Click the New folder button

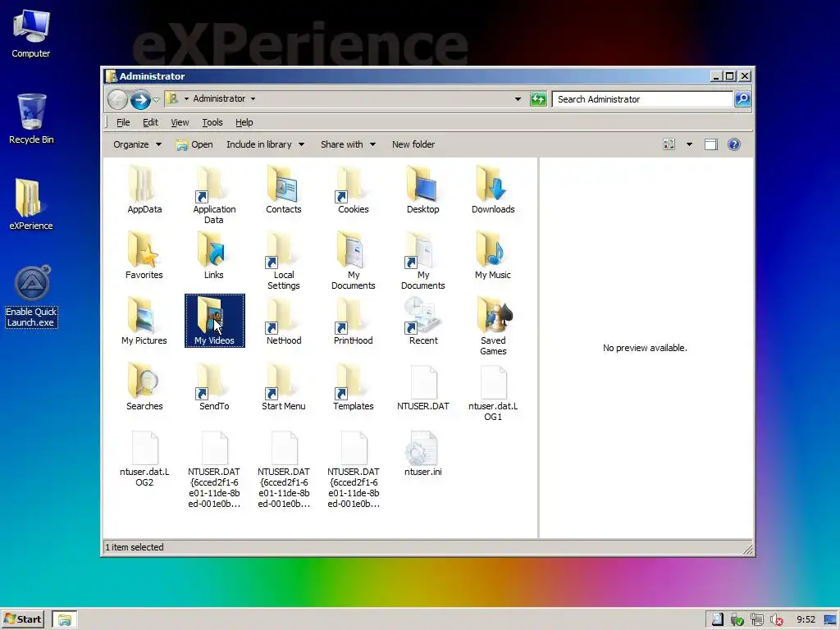click(413, 144)
